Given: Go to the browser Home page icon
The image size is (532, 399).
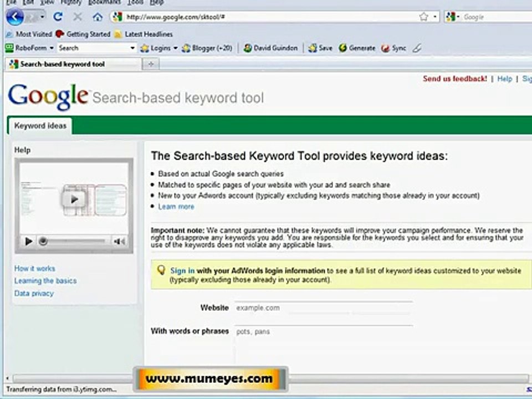Looking at the screenshot, I should pos(98,17).
